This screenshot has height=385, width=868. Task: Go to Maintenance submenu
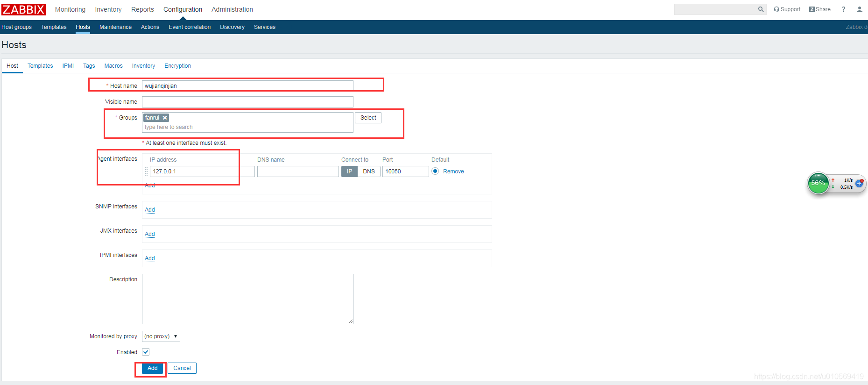click(115, 27)
